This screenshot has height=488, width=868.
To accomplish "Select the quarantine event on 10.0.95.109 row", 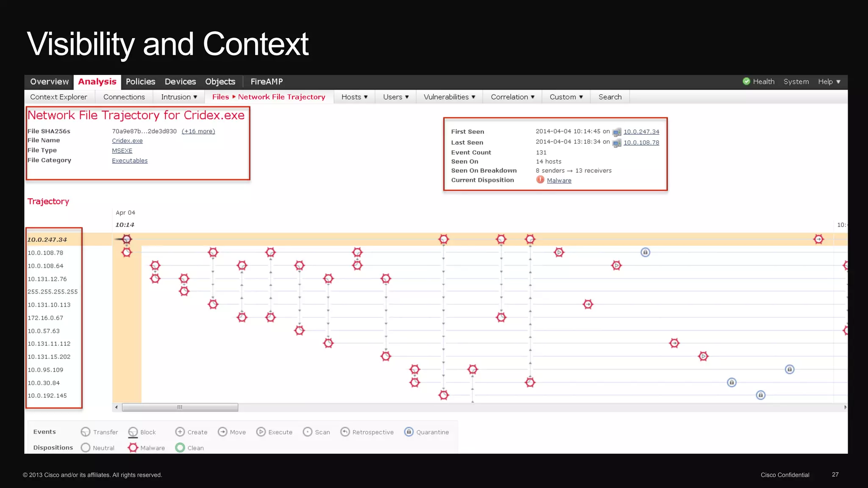I will (x=789, y=369).
